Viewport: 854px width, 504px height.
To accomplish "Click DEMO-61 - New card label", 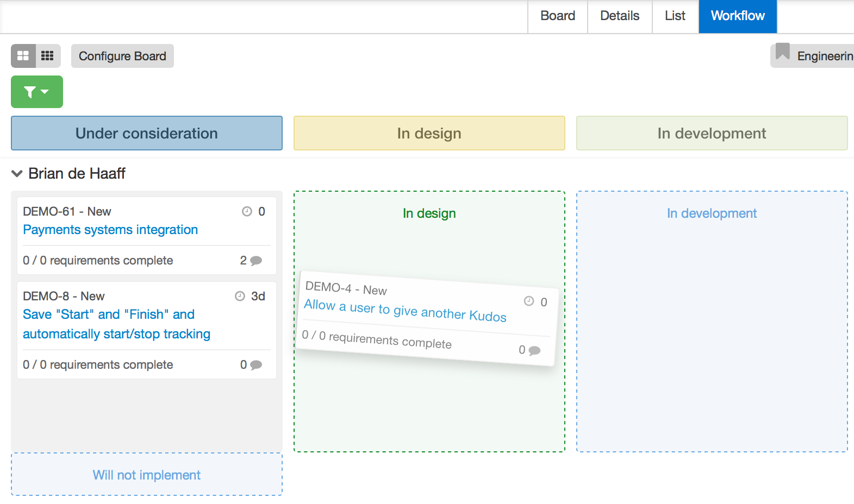I will point(67,211).
